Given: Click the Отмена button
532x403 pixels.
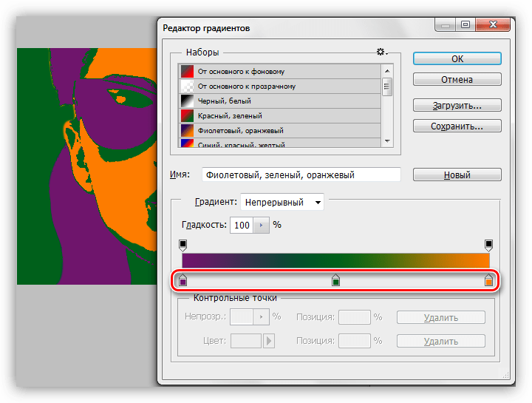Looking at the screenshot, I should pos(457,79).
